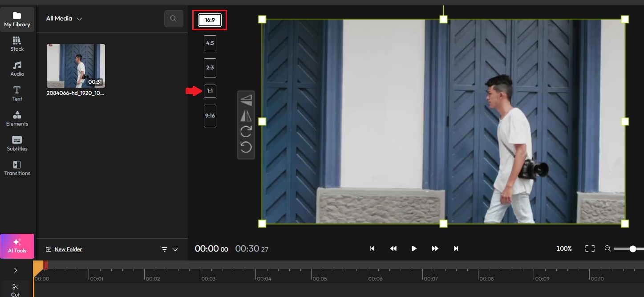The image size is (644, 297).
Task: Select the Cut scissors tool
Action: click(x=16, y=289)
